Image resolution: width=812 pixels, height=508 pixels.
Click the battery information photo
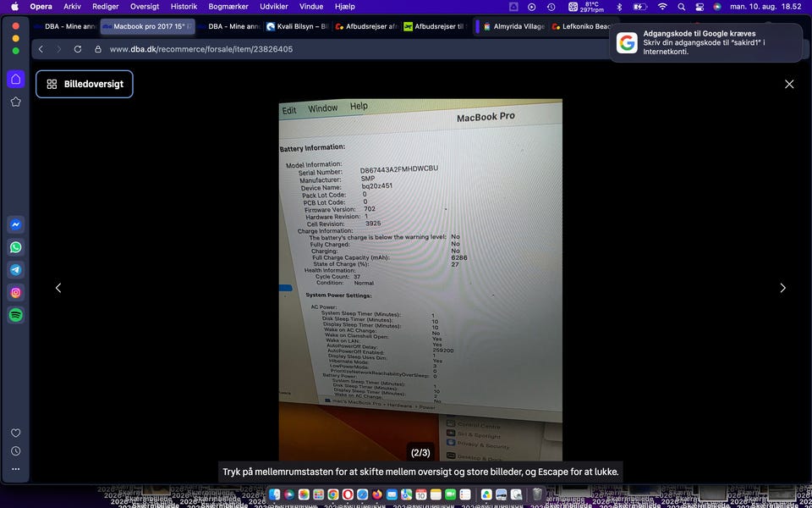tap(420, 280)
